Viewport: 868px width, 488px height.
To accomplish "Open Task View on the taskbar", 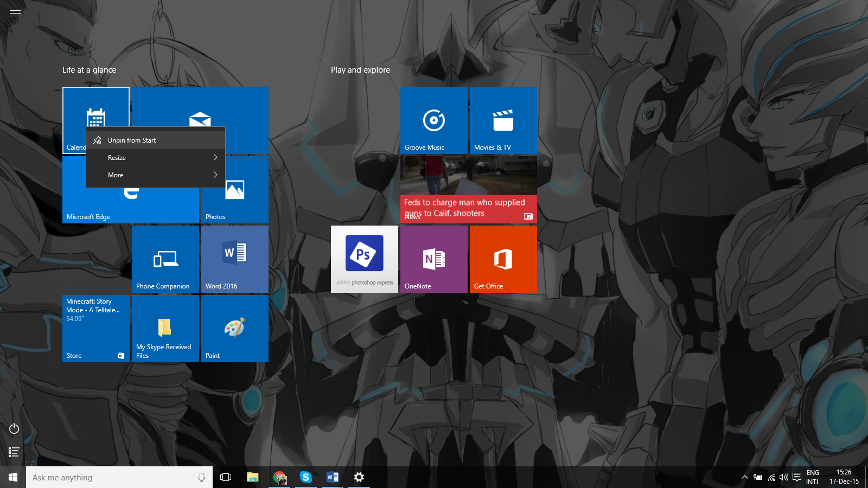I will tap(226, 477).
